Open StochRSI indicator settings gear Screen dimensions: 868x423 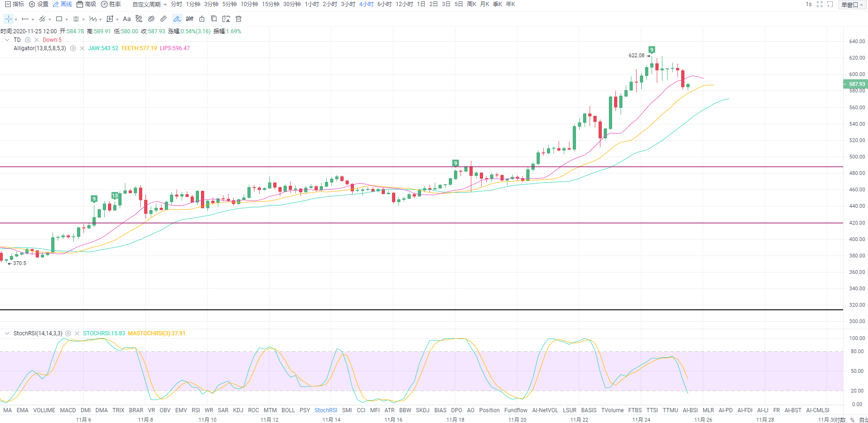68,333
